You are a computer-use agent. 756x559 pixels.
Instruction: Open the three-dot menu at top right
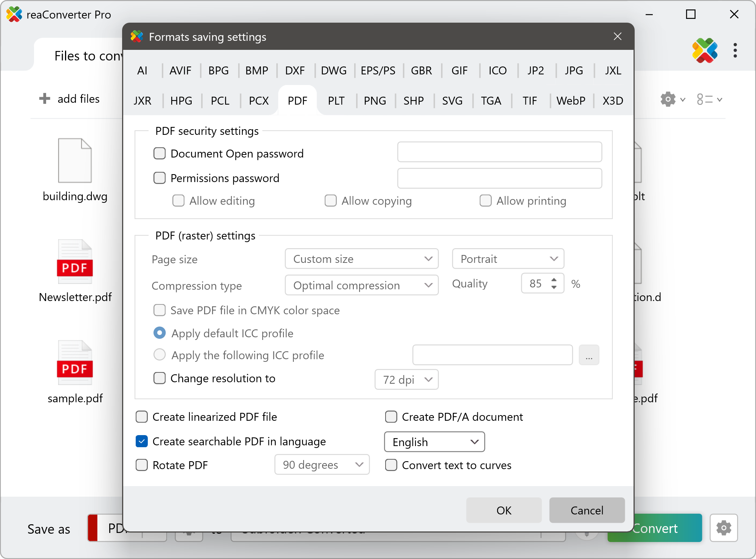(735, 51)
